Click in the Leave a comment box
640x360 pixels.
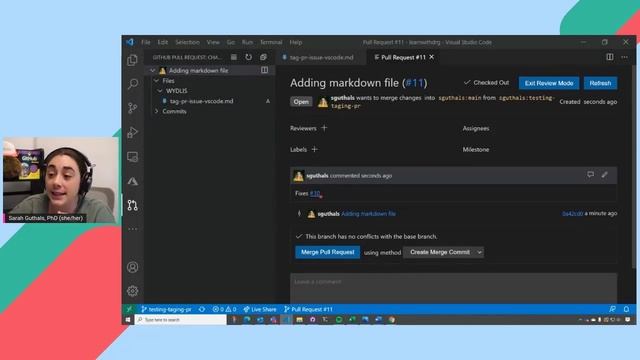tap(453, 288)
